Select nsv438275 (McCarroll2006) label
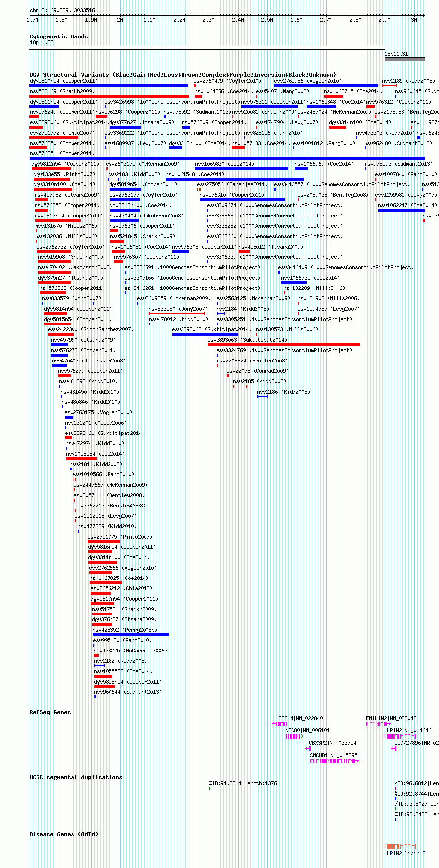Image resolution: width=439 pixels, height=868 pixels. point(130,651)
